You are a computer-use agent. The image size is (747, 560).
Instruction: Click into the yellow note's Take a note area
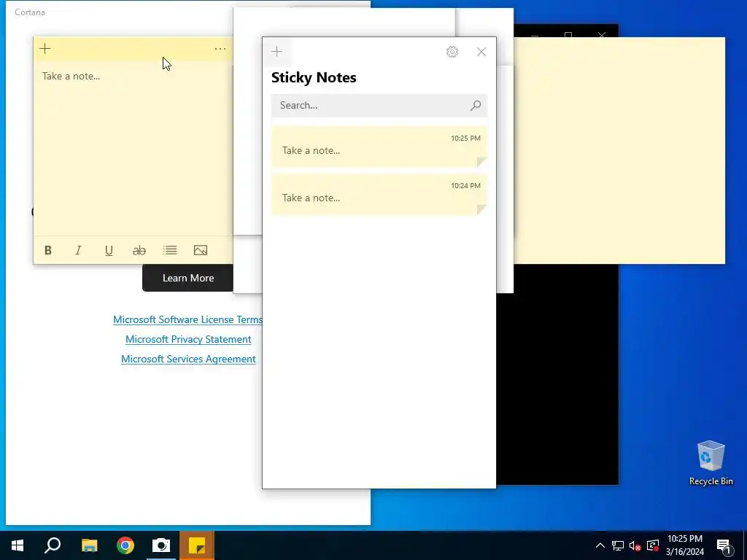[133, 147]
